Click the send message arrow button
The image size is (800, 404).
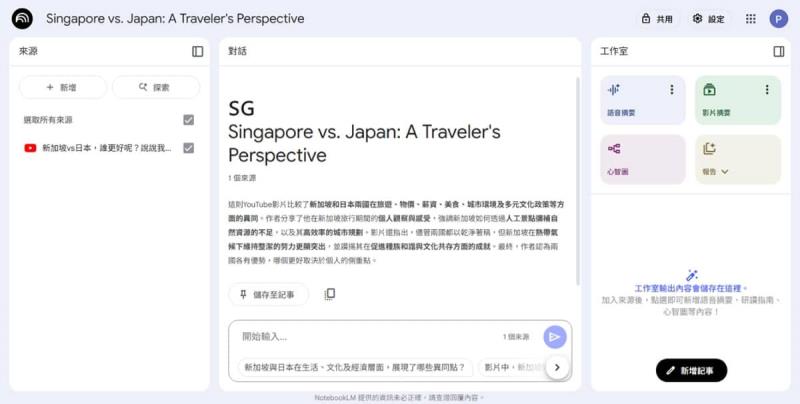pos(555,337)
